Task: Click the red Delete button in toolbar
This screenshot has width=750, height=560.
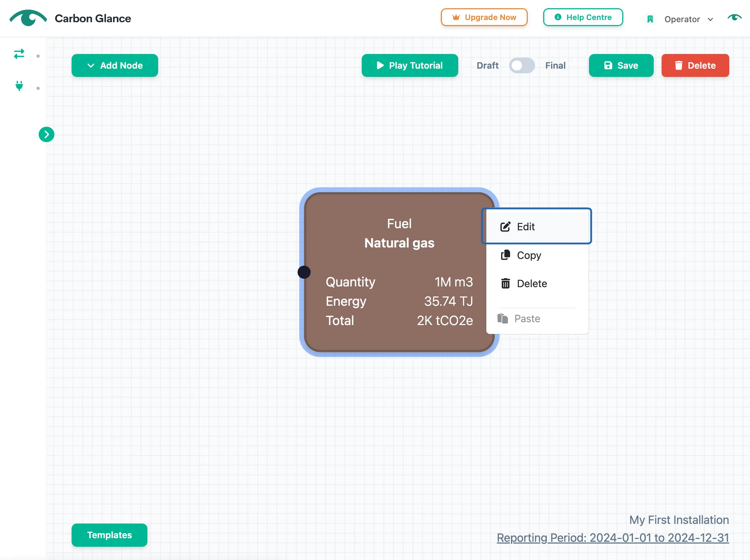Action: click(x=695, y=65)
